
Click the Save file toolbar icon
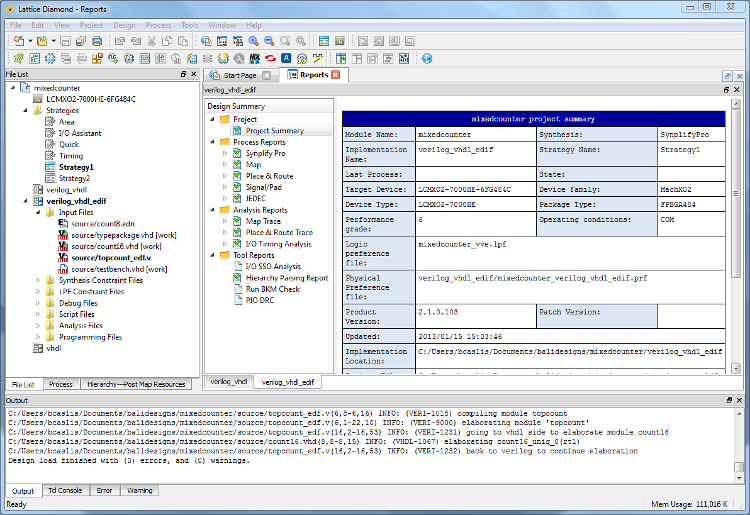point(64,41)
